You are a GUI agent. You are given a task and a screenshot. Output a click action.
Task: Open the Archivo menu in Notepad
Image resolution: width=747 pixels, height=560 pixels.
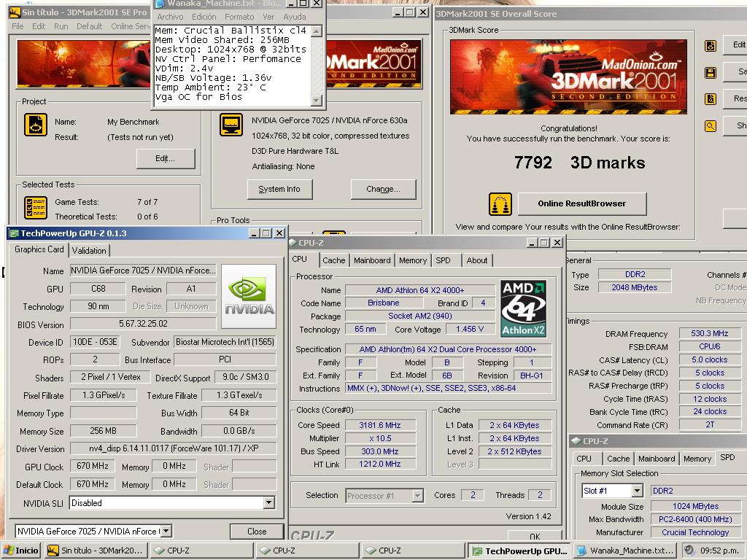click(x=170, y=17)
